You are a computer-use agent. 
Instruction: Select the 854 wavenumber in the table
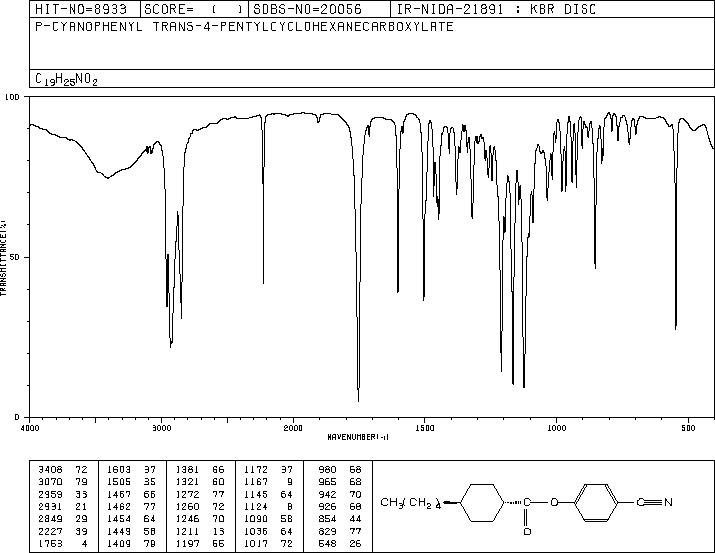[327, 519]
